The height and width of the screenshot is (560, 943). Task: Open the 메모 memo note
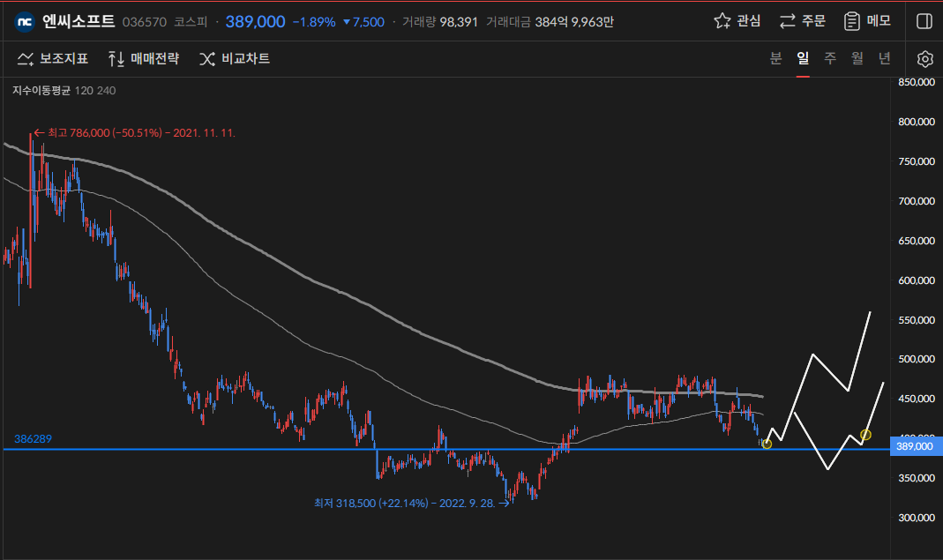coord(867,21)
